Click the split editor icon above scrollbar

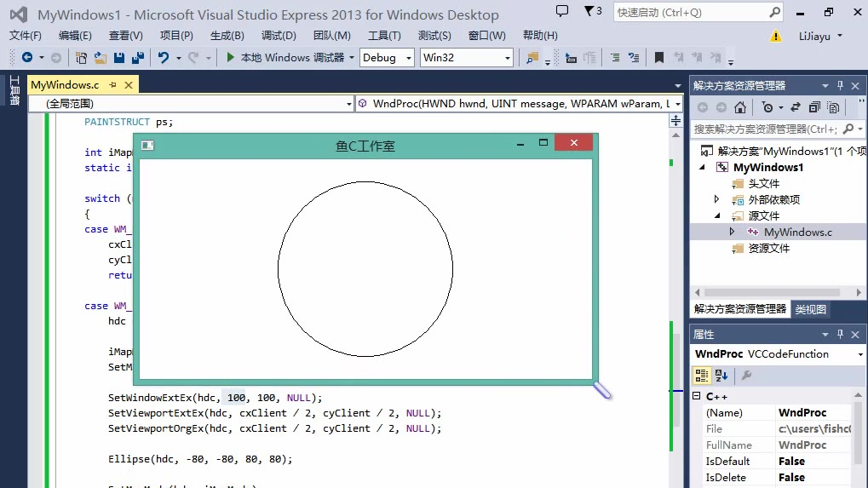click(x=675, y=121)
